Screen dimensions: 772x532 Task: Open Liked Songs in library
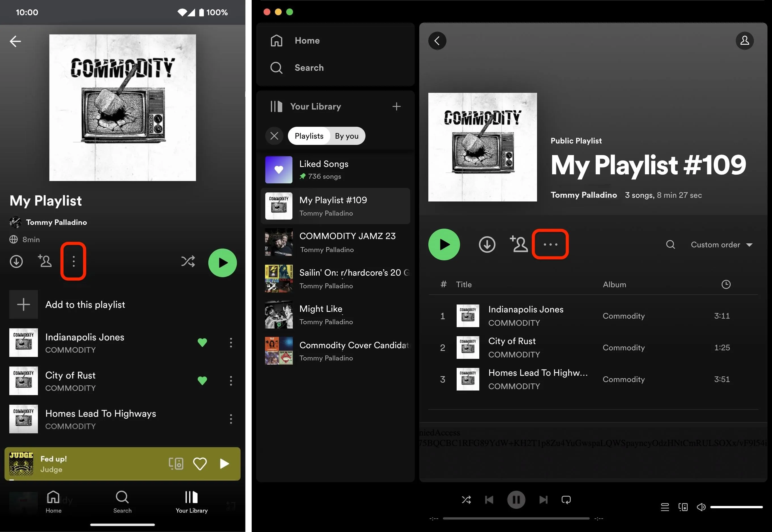click(x=335, y=170)
